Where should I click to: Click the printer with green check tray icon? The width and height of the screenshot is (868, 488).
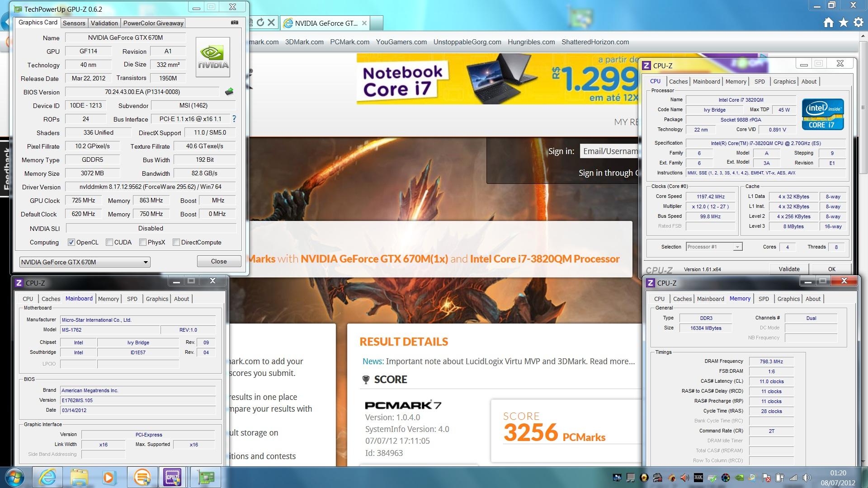[x=712, y=478]
